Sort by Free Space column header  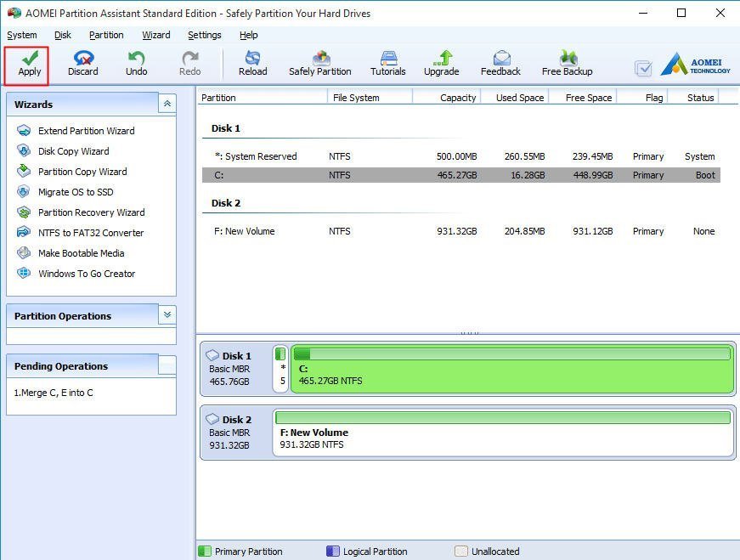point(582,98)
